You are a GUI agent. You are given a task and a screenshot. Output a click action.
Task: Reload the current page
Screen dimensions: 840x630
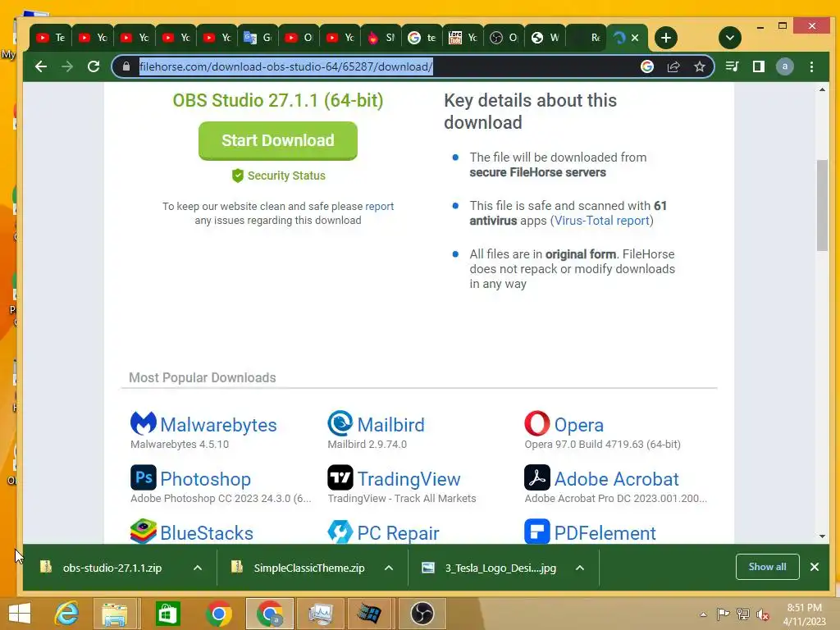[94, 66]
